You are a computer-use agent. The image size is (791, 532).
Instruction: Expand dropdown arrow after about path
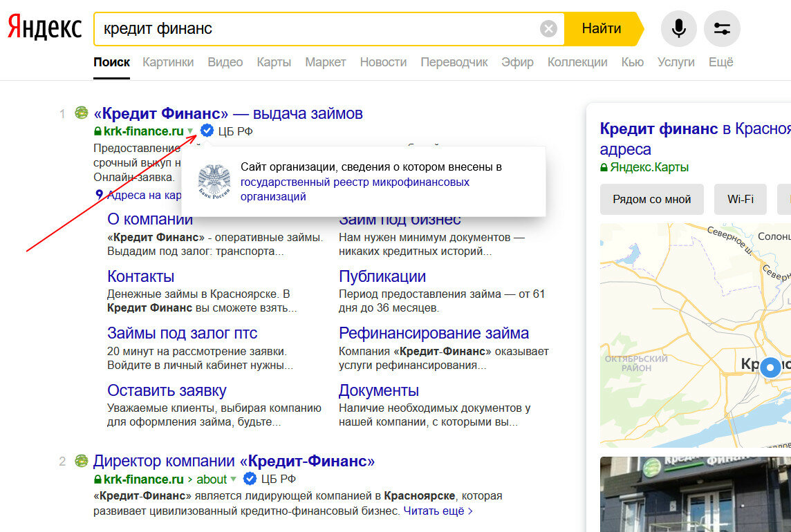pos(234,479)
